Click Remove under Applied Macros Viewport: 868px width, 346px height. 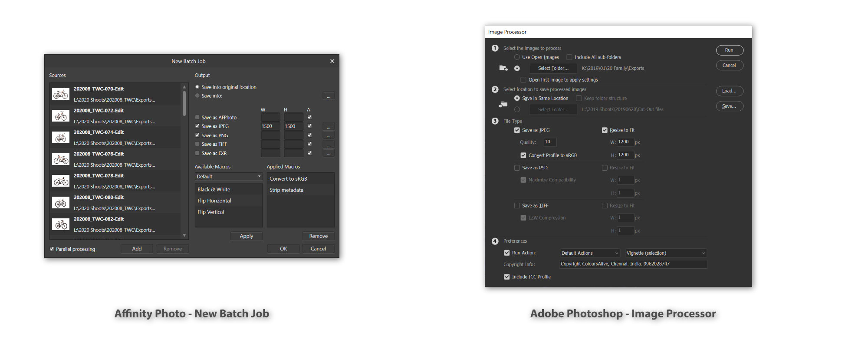point(319,236)
